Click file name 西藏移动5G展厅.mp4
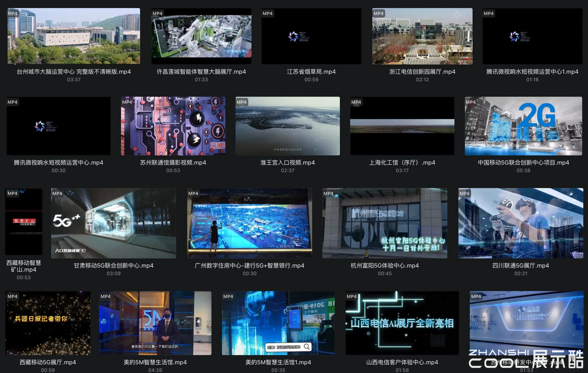Screen dimensions: 588x373 click(48, 362)
